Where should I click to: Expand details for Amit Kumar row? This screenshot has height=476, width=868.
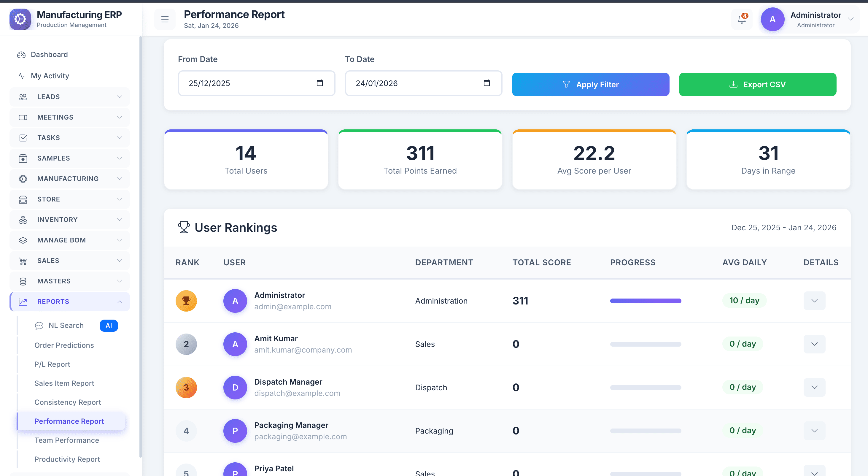814,344
